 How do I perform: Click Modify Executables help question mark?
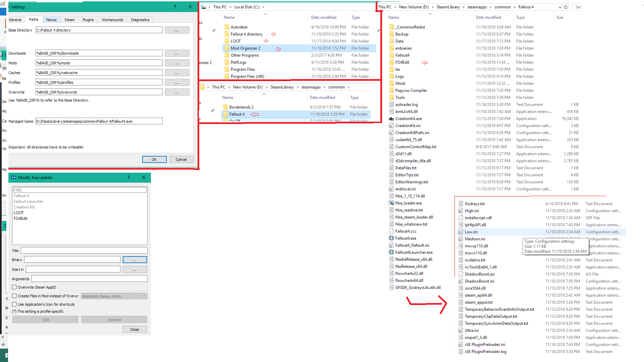pos(128,177)
